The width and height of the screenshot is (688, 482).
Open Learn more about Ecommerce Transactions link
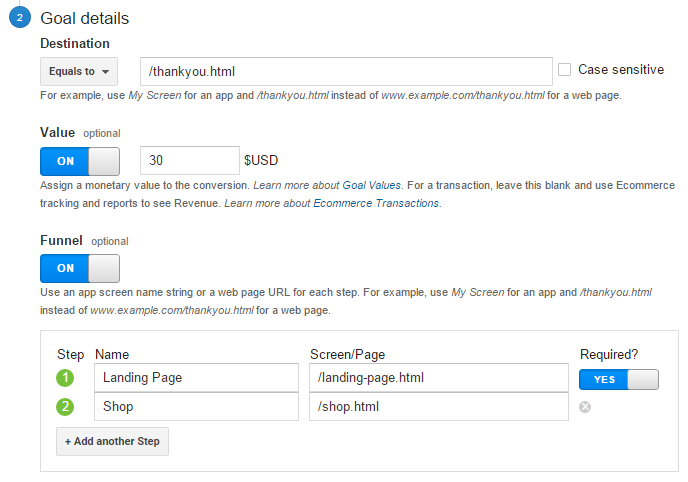click(x=331, y=203)
